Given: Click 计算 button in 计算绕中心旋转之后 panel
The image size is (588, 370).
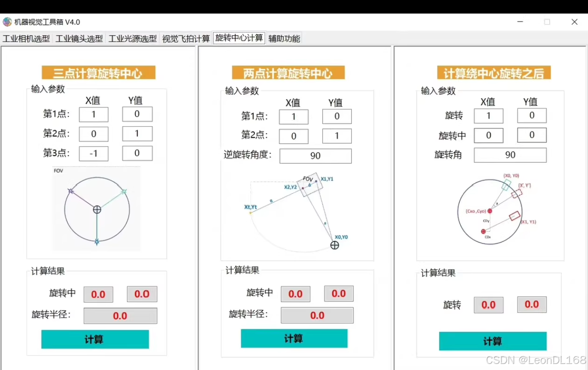Looking at the screenshot, I should click(492, 341).
